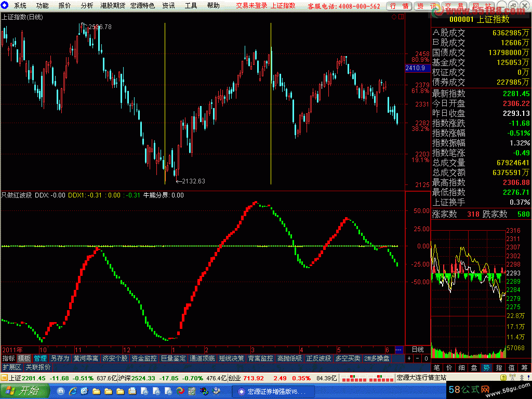Viewport: 532px width, 399px height.
Task: Open the 指标 indicator list
Action: click(8, 358)
